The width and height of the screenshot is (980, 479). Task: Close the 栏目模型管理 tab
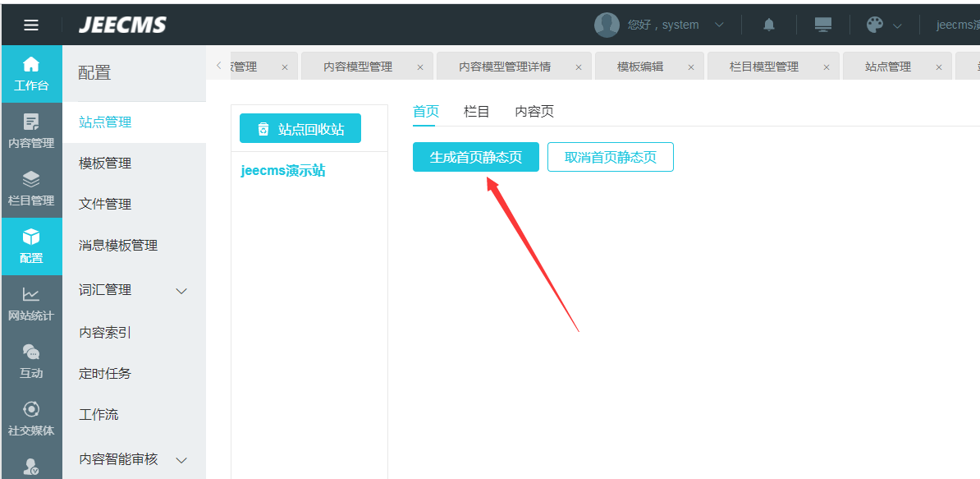[827, 67]
